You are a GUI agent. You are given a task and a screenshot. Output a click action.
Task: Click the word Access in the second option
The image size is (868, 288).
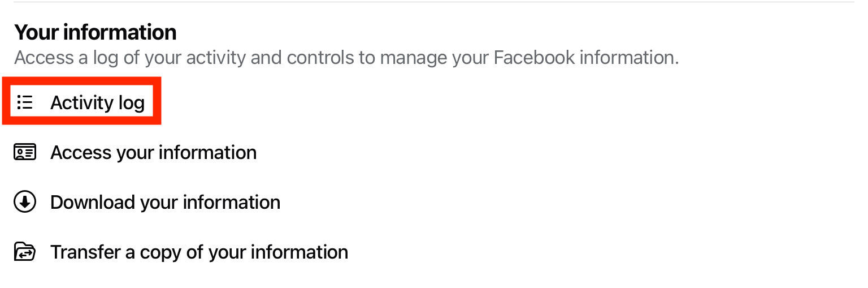point(81,153)
